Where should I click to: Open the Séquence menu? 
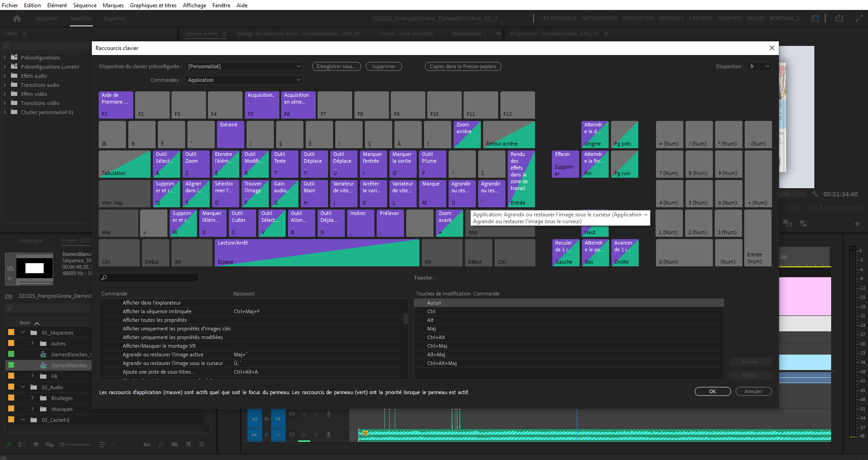[85, 5]
